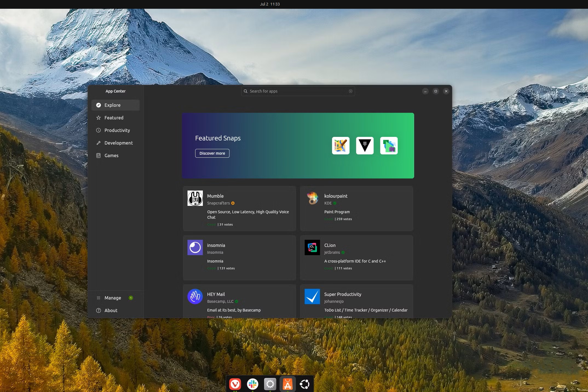Open the Manage section

[113, 298]
